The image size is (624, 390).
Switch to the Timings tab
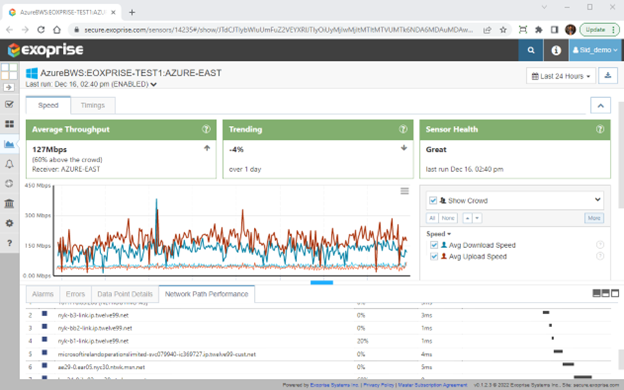93,105
